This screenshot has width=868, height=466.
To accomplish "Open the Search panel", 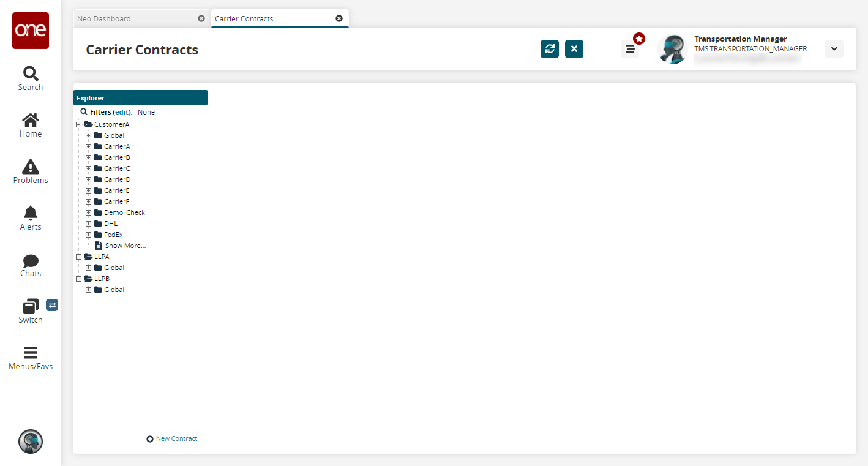I will (x=31, y=78).
